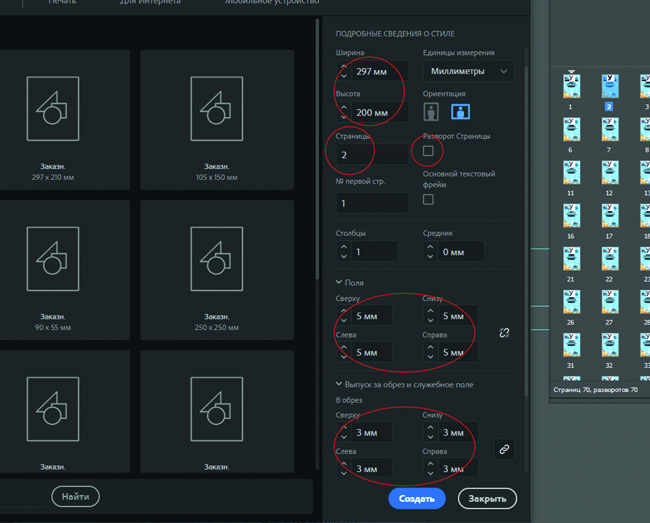The image size is (650, 523).
Task: Choose the 297 x 210 mm custom preset
Action: point(64,120)
